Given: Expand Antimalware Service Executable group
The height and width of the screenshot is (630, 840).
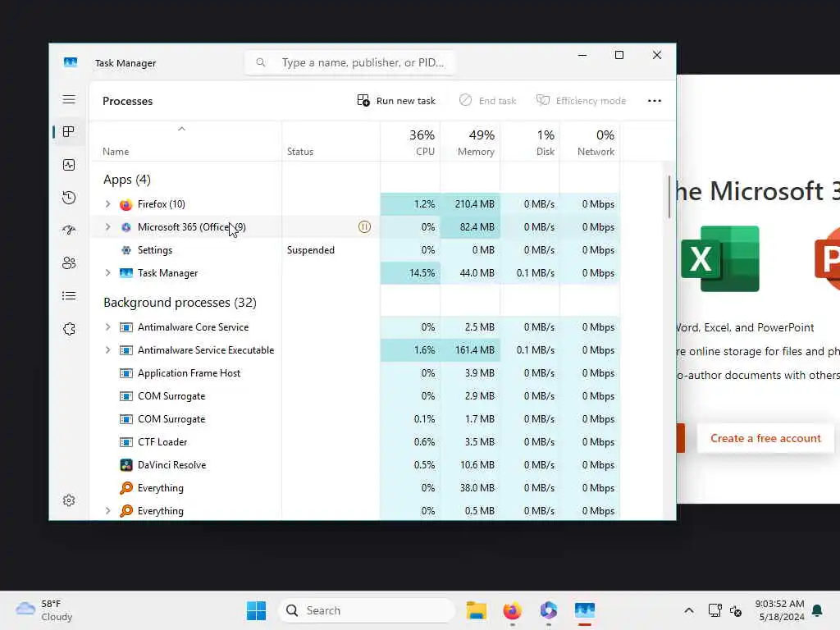Looking at the screenshot, I should (x=107, y=350).
